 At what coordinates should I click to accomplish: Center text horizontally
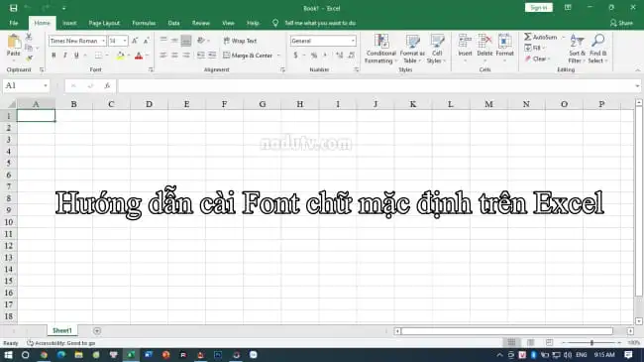[174, 56]
